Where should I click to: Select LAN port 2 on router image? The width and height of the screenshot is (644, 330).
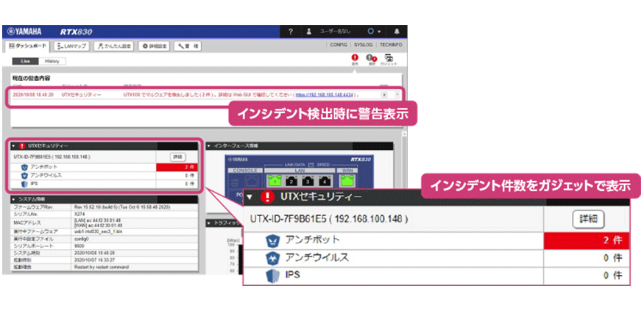[291, 180]
